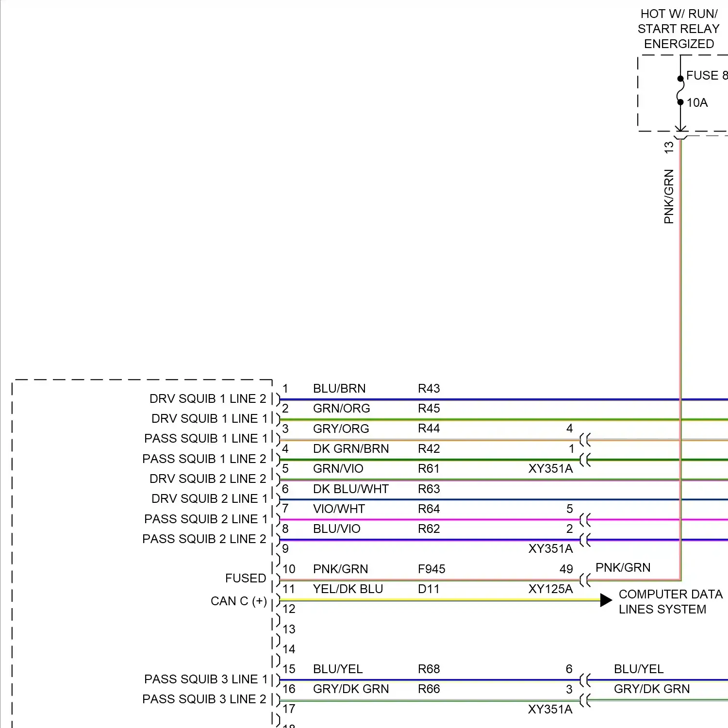Click the R66 circuit code

[x=429, y=689]
